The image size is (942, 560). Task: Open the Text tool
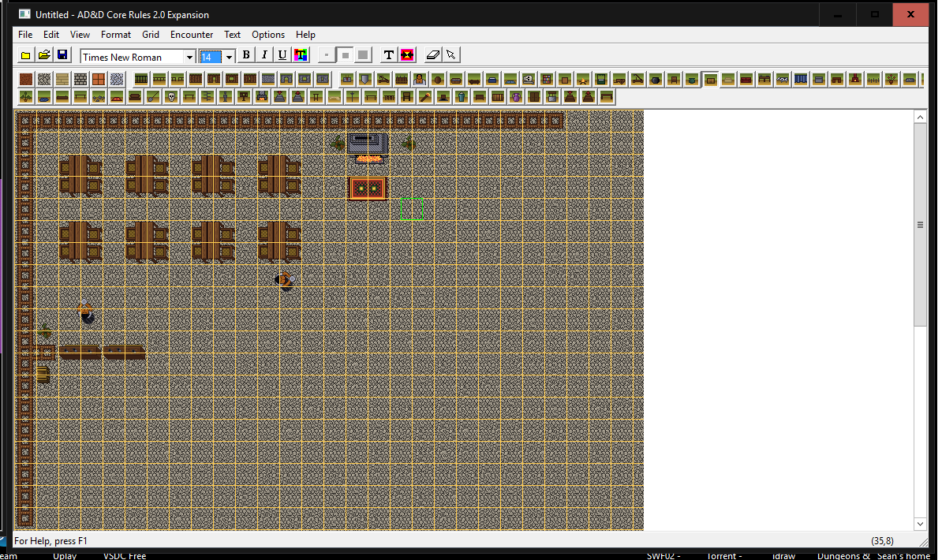tap(388, 54)
